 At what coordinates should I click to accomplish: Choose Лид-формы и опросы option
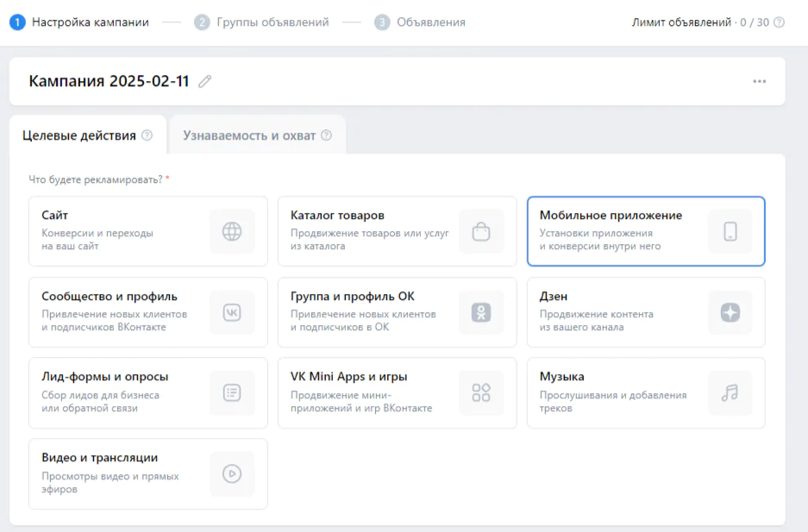point(148,393)
